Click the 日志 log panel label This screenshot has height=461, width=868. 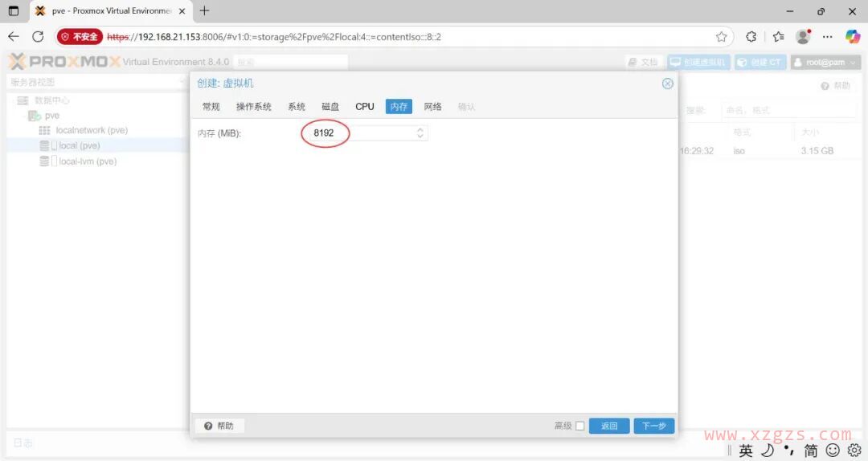[x=23, y=443]
